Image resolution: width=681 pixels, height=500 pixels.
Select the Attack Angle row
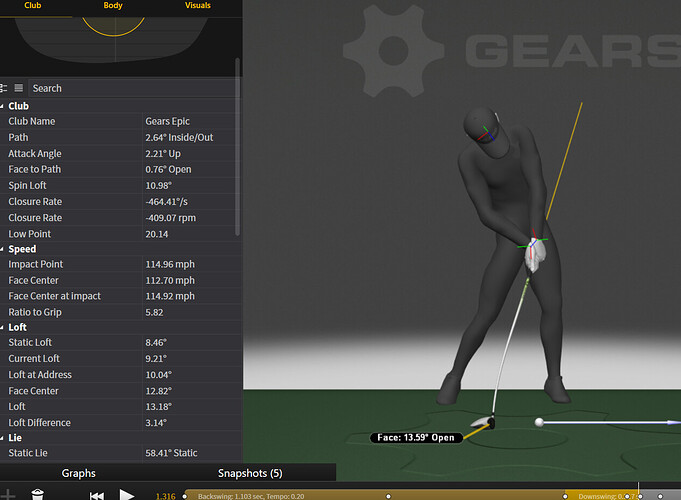[119, 153]
